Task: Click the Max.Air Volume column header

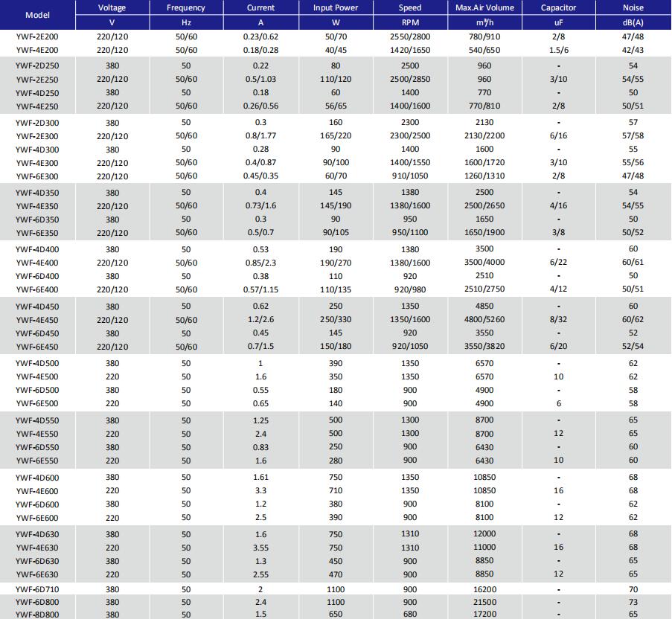Action: coord(484,8)
